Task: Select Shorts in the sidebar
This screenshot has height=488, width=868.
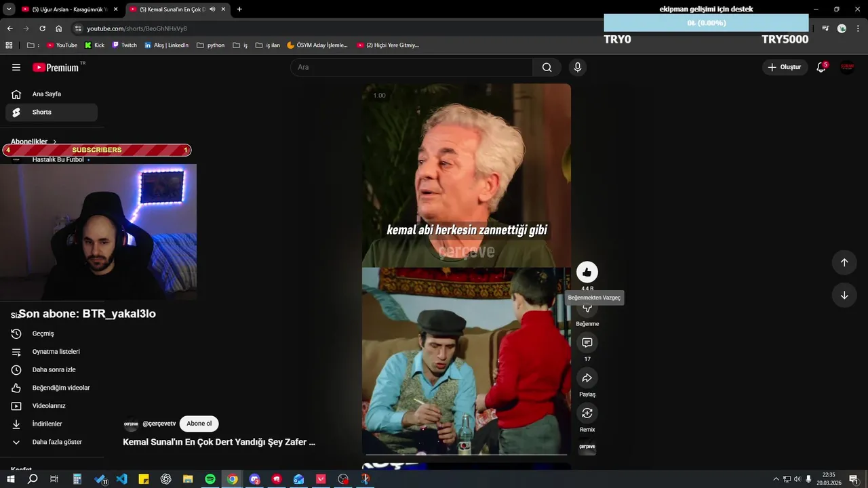Action: pyautogui.click(x=52, y=113)
